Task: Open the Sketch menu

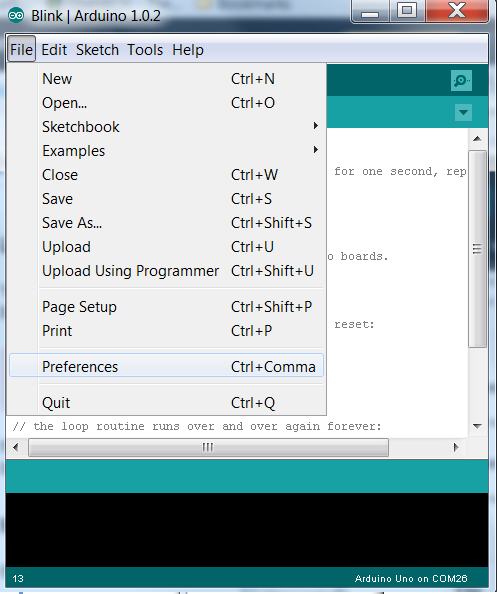Action: [97, 50]
